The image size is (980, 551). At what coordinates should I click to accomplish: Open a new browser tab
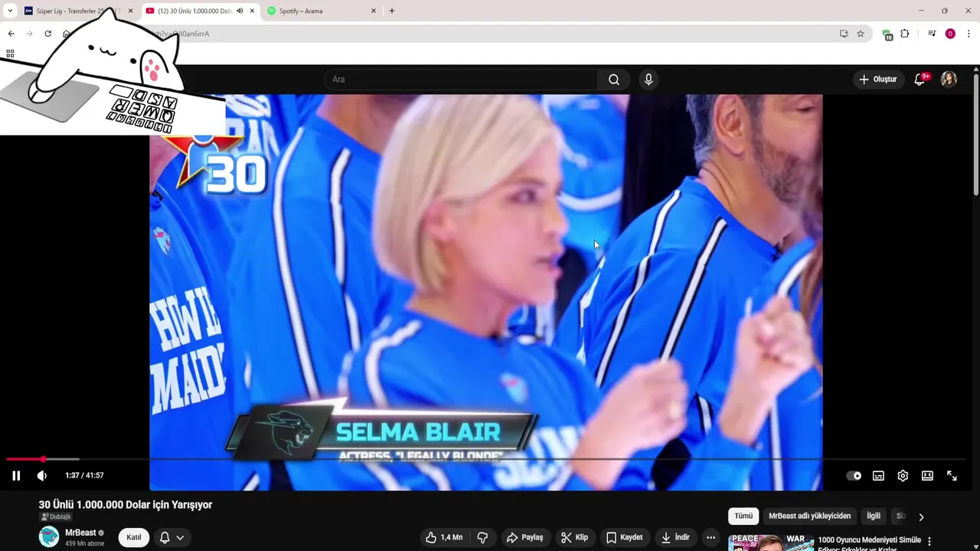(392, 11)
